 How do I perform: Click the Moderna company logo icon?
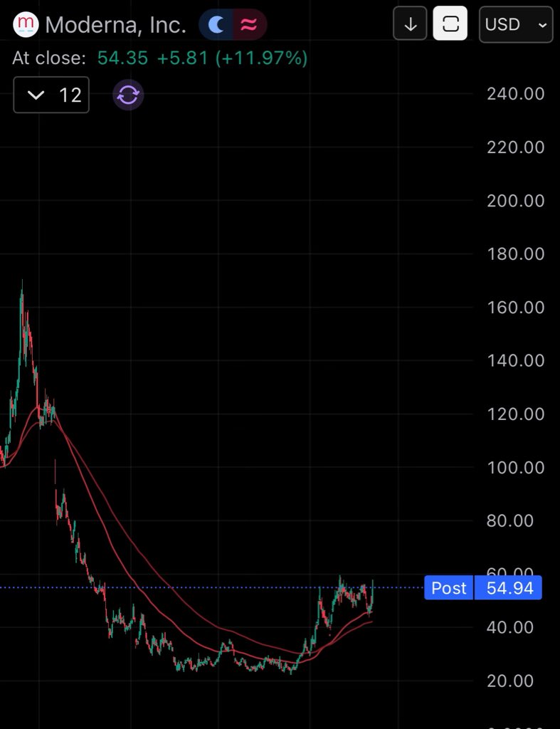pyautogui.click(x=26, y=25)
